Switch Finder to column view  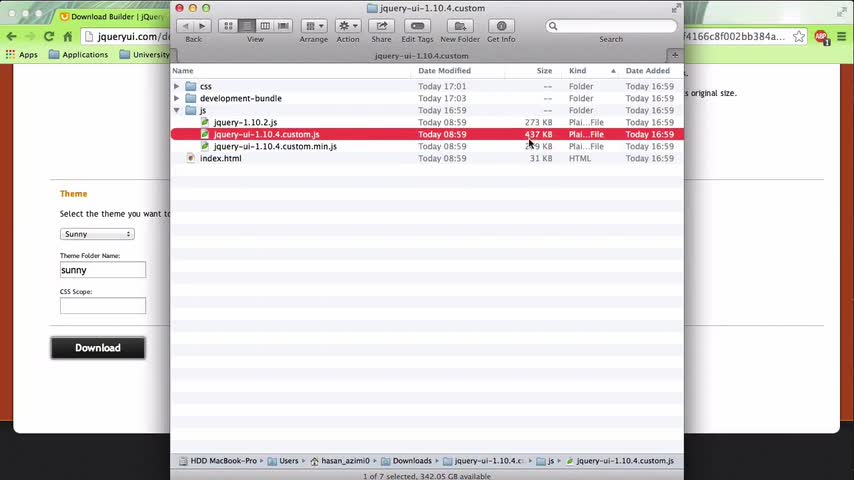click(x=265, y=26)
